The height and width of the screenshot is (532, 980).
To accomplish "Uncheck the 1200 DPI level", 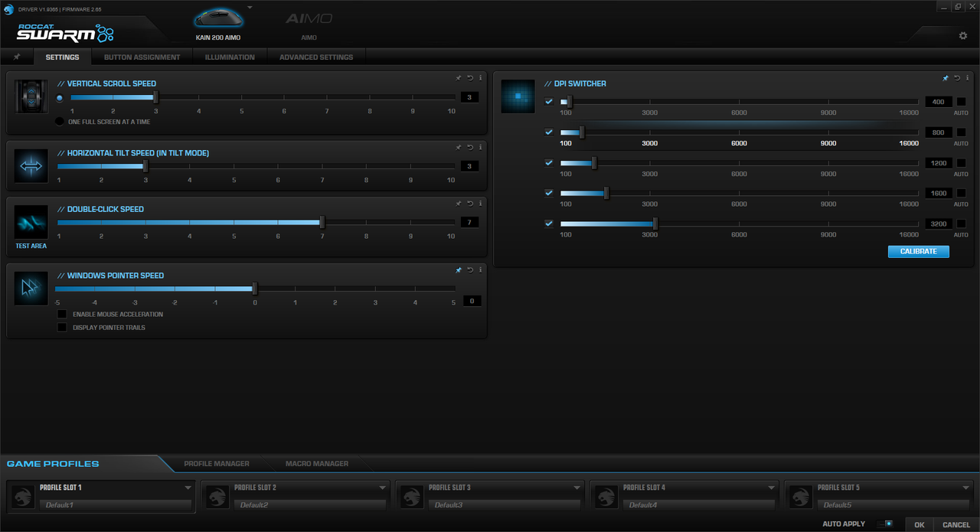I will (x=548, y=162).
